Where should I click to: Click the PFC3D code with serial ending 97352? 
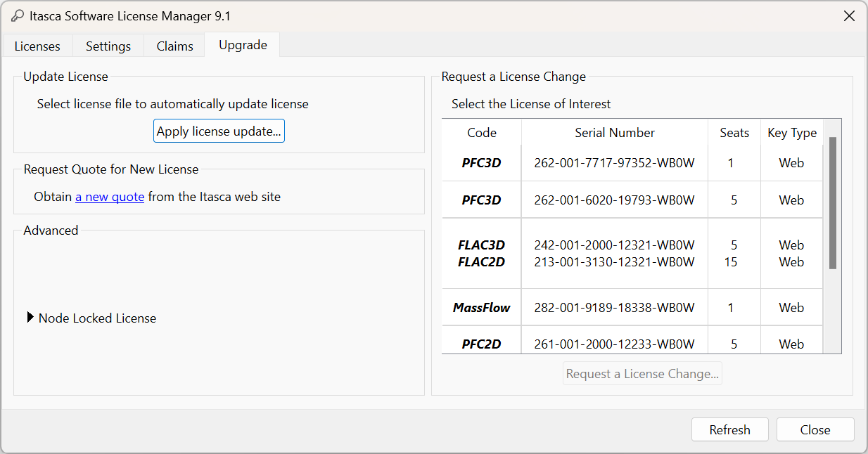482,163
